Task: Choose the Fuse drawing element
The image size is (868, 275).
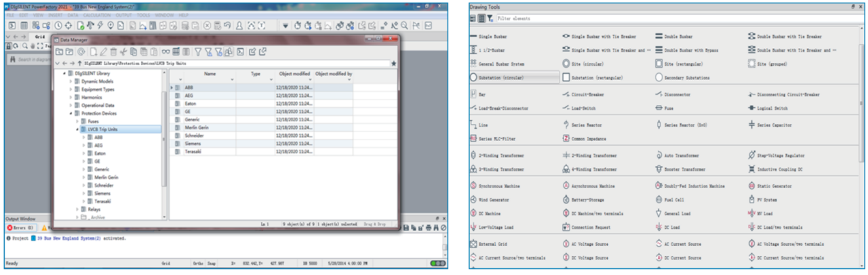Action: 664,108
